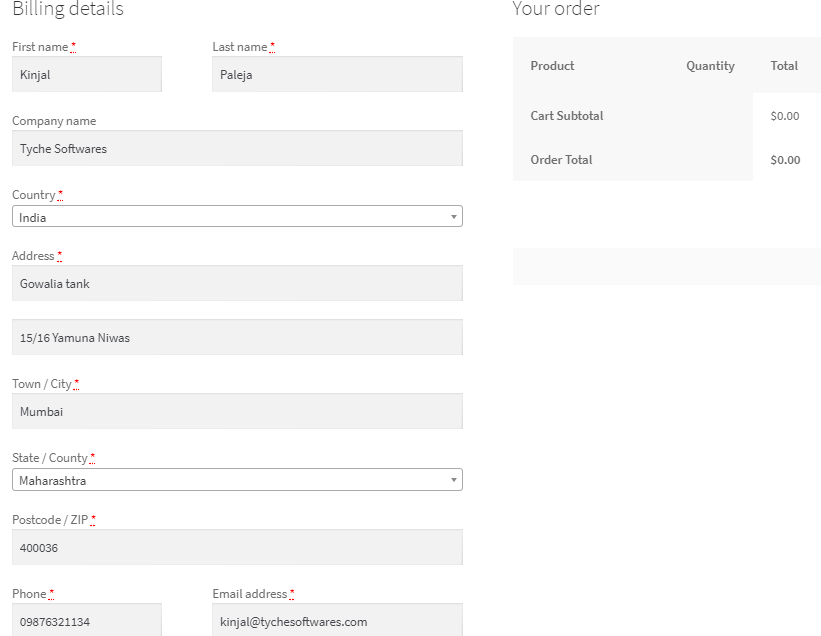This screenshot has width=821, height=636.
Task: Click the Billing details heading
Action: [x=68, y=10]
